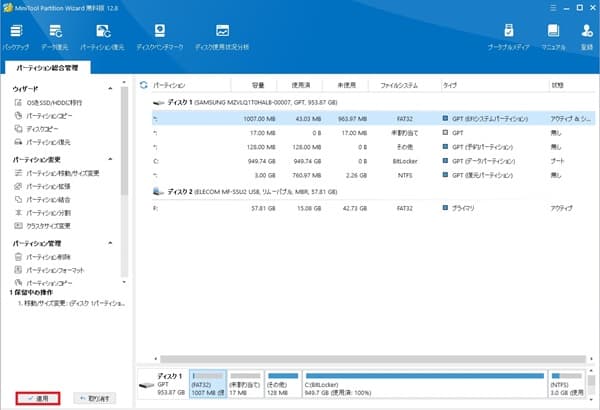Image resolution: width=600 pixels, height=410 pixels.
Task: Open ブータブルメディア (Bootable Media) builder
Action: pyautogui.click(x=509, y=37)
